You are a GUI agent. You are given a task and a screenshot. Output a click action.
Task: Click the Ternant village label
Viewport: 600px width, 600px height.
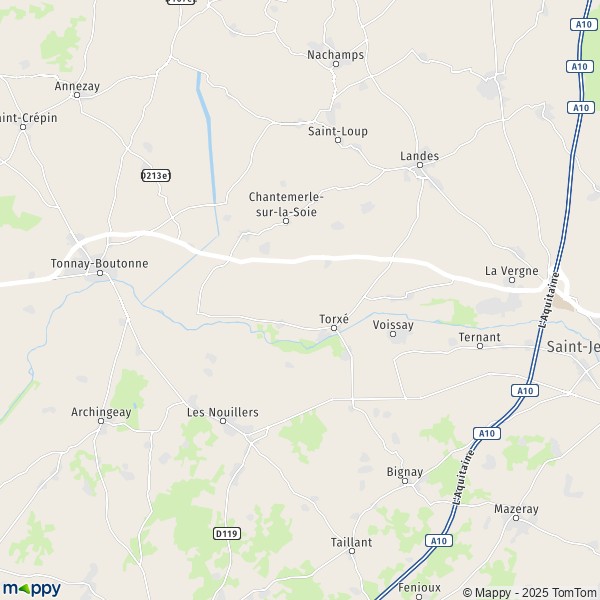(479, 337)
